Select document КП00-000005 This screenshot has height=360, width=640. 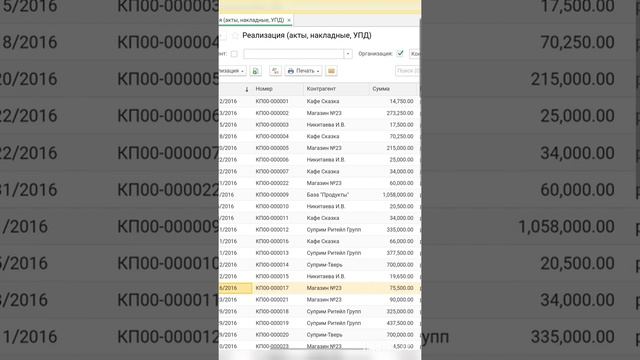[272, 148]
